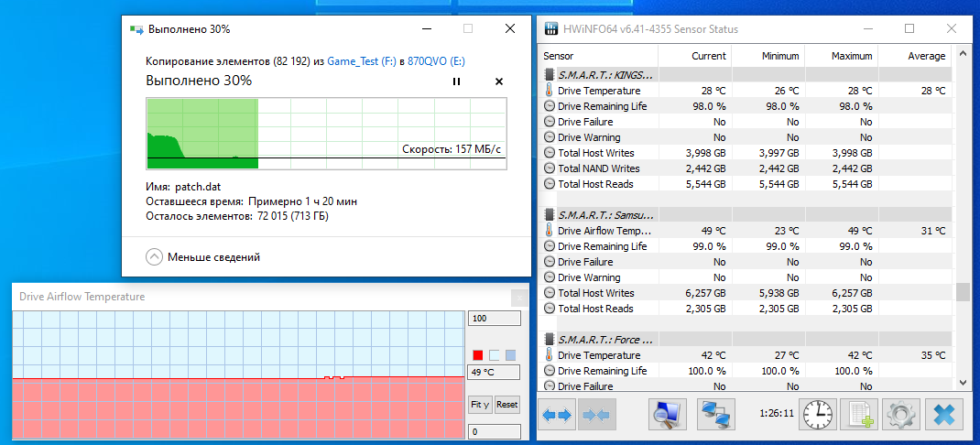Viewport: 980px width, 445px height.
Task: Click the Average column header
Action: pyautogui.click(x=914, y=56)
